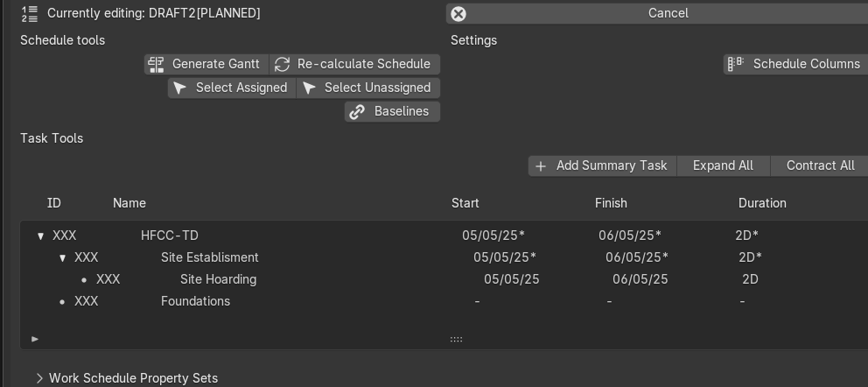Collapse the HFCC-TD task tree
Viewport: 868px width, 387px height.
[40, 236]
